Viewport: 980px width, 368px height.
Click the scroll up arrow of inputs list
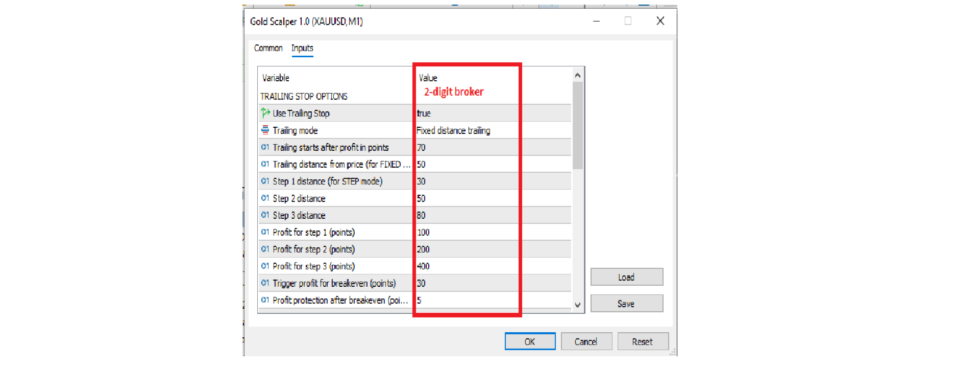578,75
